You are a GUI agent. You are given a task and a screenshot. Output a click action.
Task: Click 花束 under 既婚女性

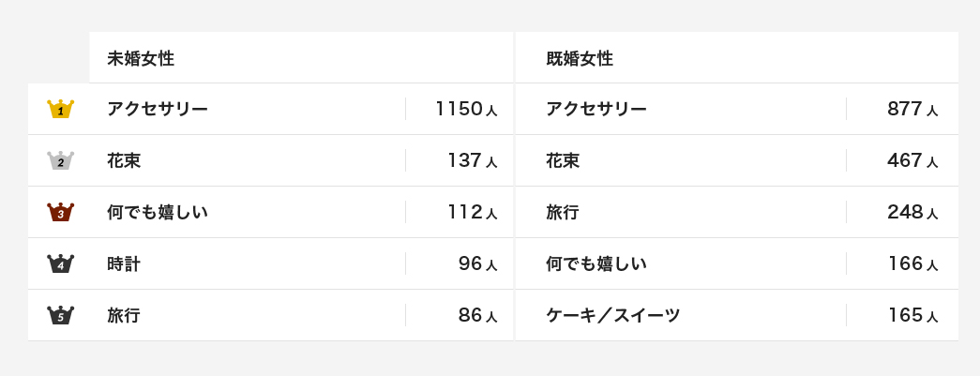click(563, 160)
